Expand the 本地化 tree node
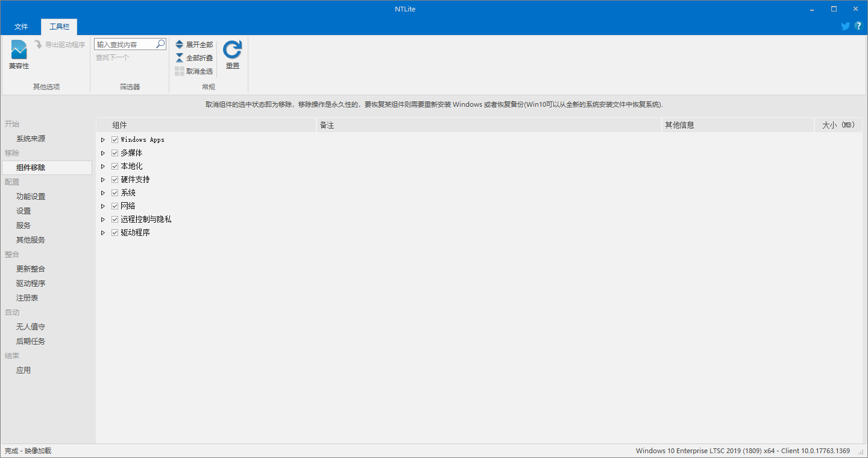The width and height of the screenshot is (868, 458). pyautogui.click(x=103, y=167)
